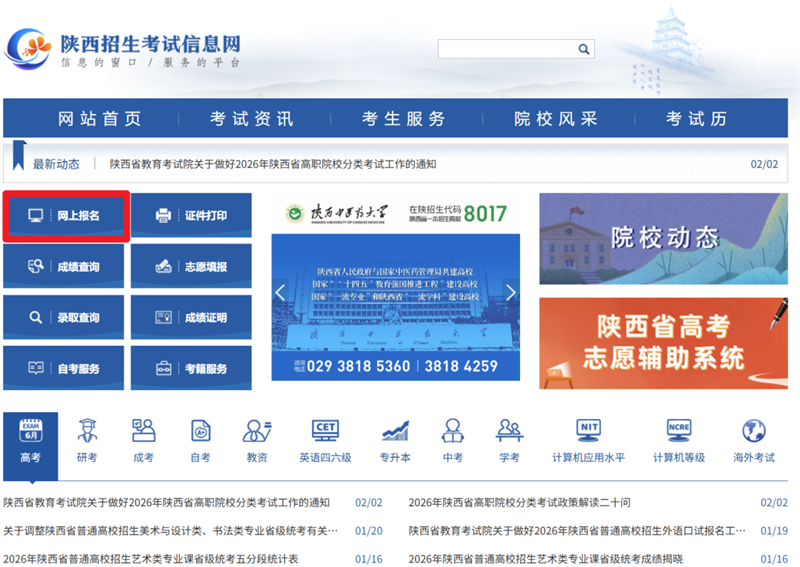Open 院校风采 navigation tab
800x567 pixels.
pyautogui.click(x=555, y=119)
